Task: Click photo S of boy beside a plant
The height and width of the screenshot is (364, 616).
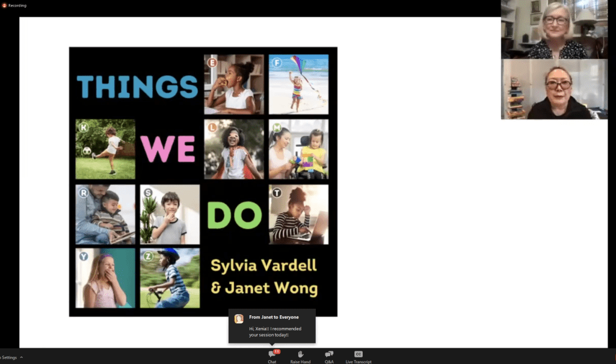Action: (170, 215)
